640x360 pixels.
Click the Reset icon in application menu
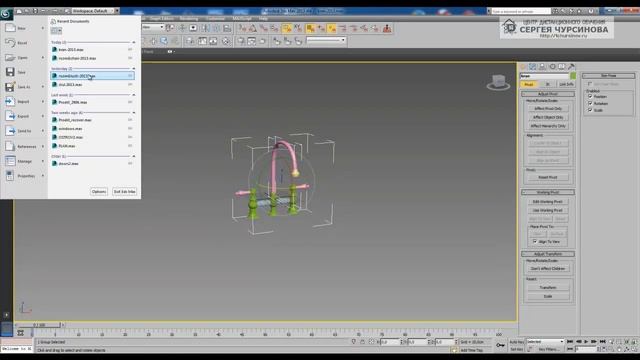coord(10,42)
